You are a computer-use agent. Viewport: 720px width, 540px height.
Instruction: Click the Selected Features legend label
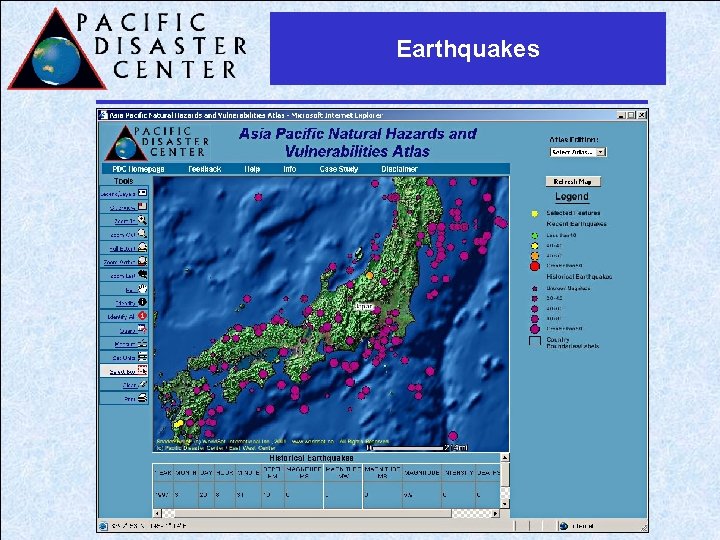click(x=573, y=213)
